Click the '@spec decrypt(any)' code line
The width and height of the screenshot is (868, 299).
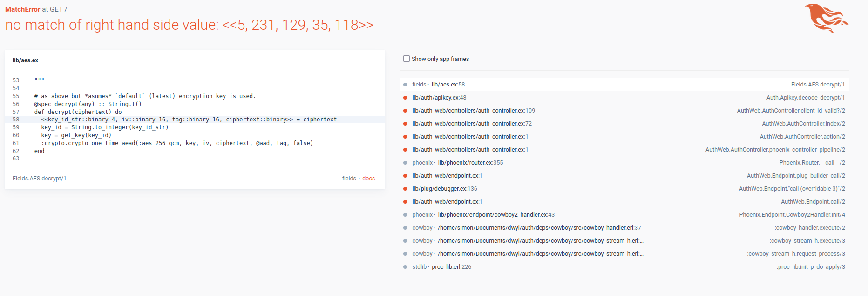pos(88,104)
